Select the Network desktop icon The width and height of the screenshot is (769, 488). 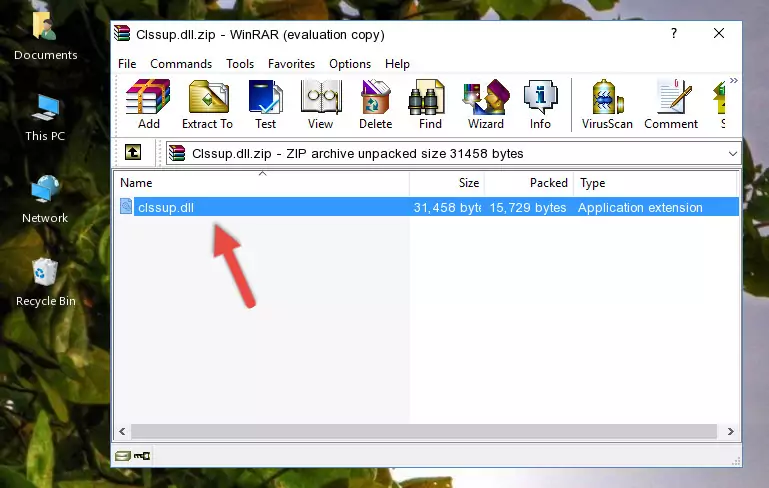pyautogui.click(x=45, y=199)
